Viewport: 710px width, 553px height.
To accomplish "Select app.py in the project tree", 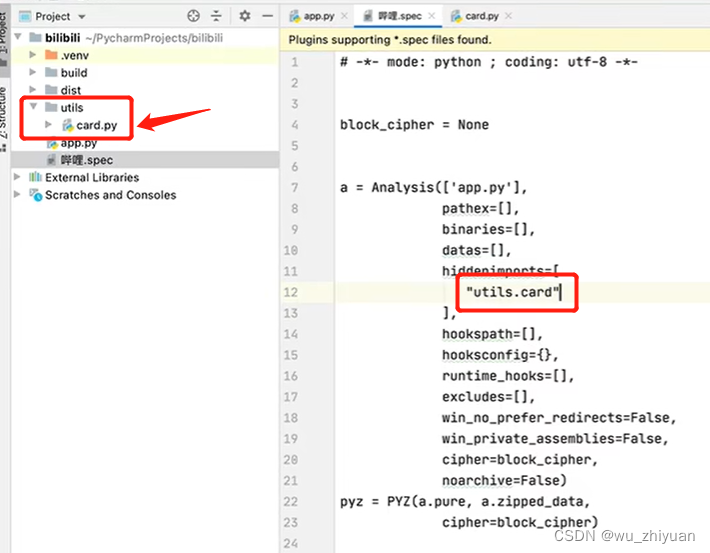I will click(x=79, y=143).
